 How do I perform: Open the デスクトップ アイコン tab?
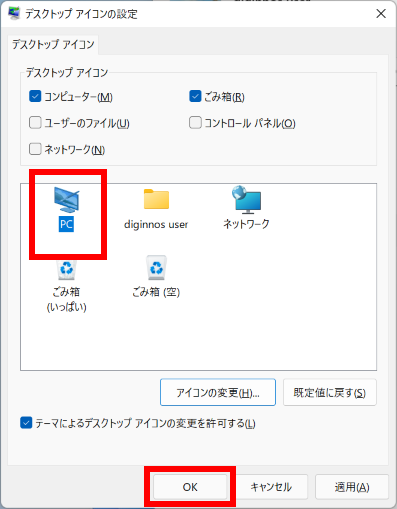[53, 44]
